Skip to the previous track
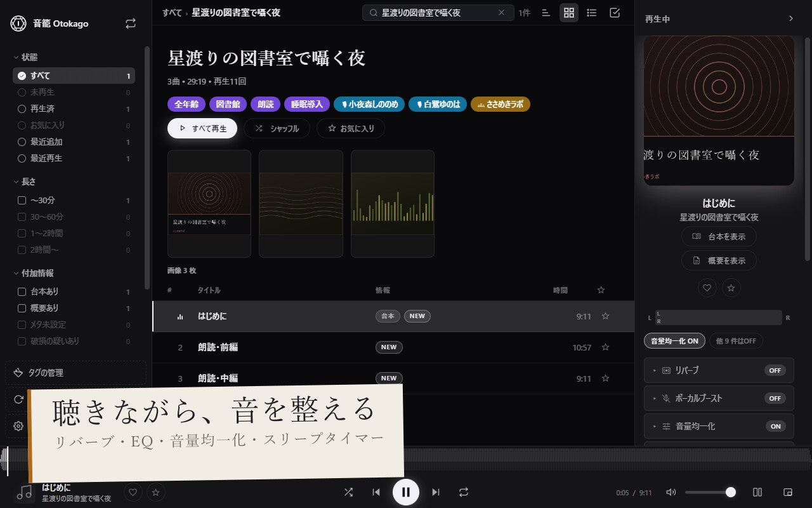 [x=376, y=492]
